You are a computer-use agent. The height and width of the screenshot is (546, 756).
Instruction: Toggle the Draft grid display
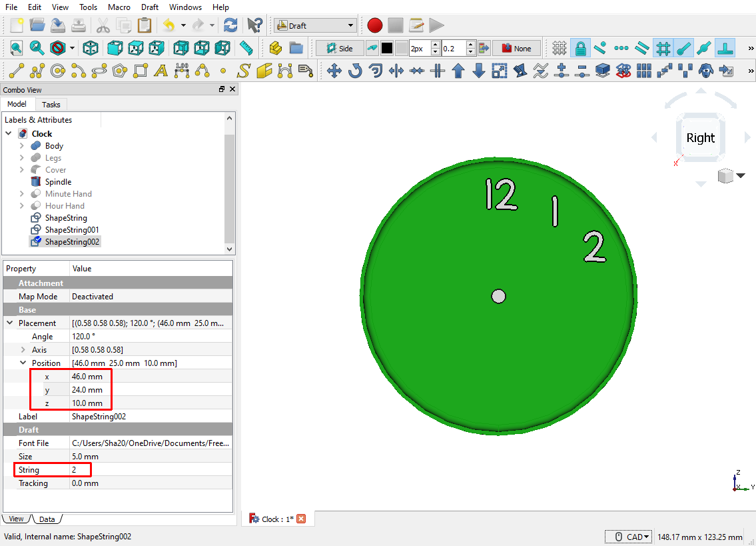pos(560,48)
